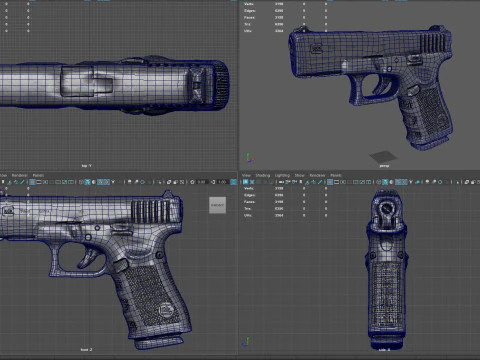This screenshot has height=360, width=480.
Task: Click the FRONT view cube
Action: click(x=217, y=205)
